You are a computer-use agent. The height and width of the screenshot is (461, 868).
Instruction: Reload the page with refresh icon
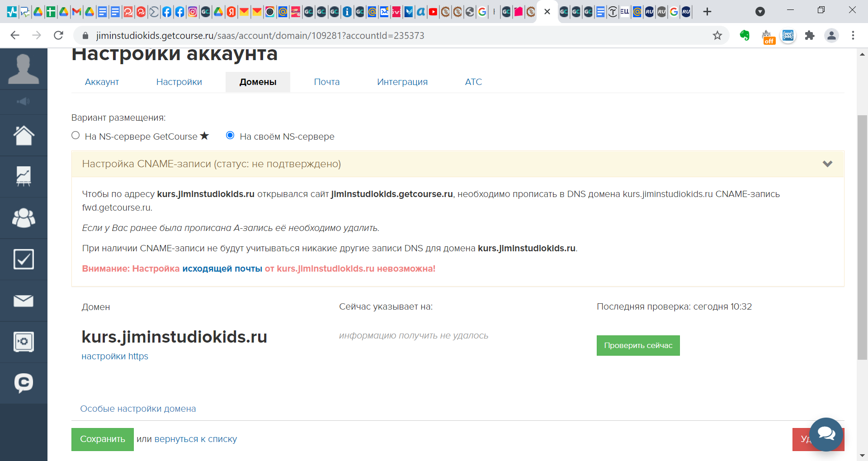tap(58, 35)
